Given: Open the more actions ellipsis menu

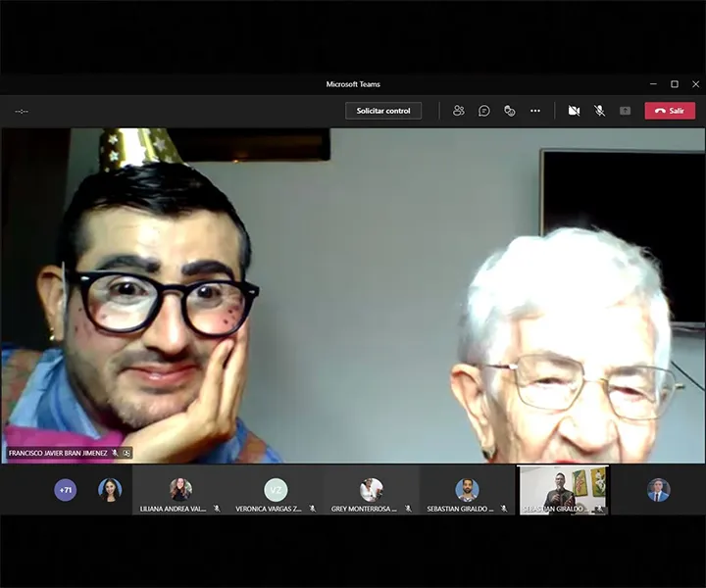Looking at the screenshot, I should point(535,111).
